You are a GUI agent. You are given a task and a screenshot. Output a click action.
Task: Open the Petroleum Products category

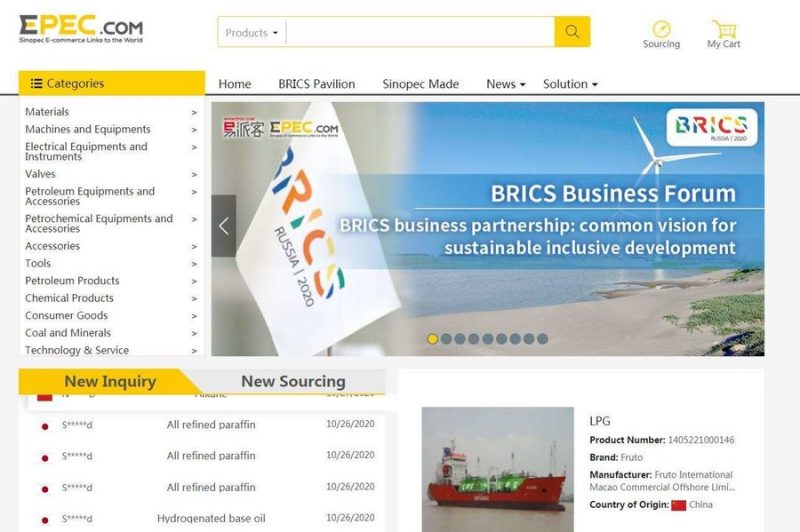72,281
